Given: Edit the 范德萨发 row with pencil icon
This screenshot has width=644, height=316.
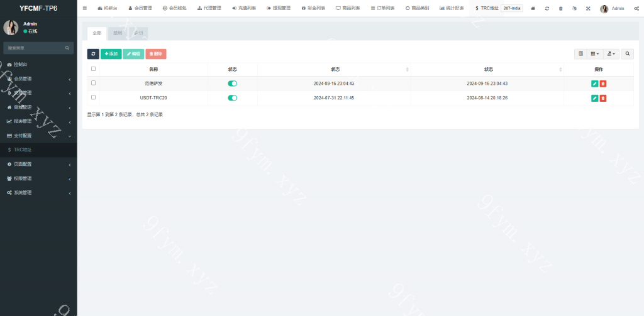Looking at the screenshot, I should click(x=595, y=84).
